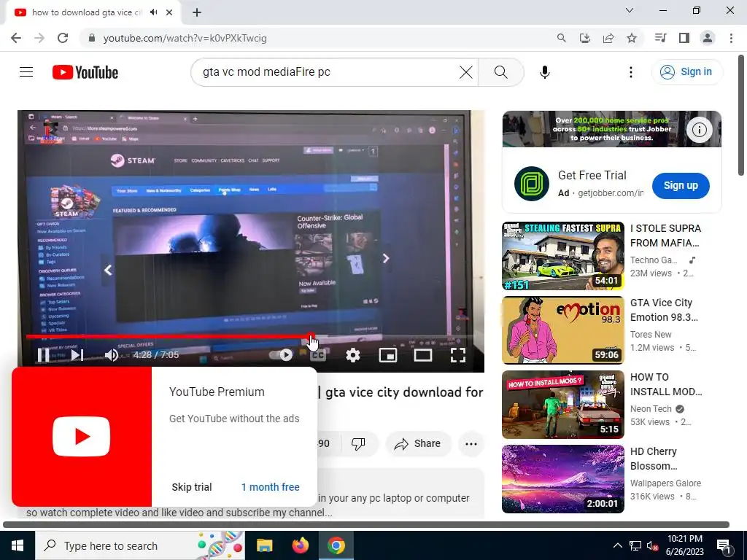
Task: Open a new tab
Action: tap(197, 12)
